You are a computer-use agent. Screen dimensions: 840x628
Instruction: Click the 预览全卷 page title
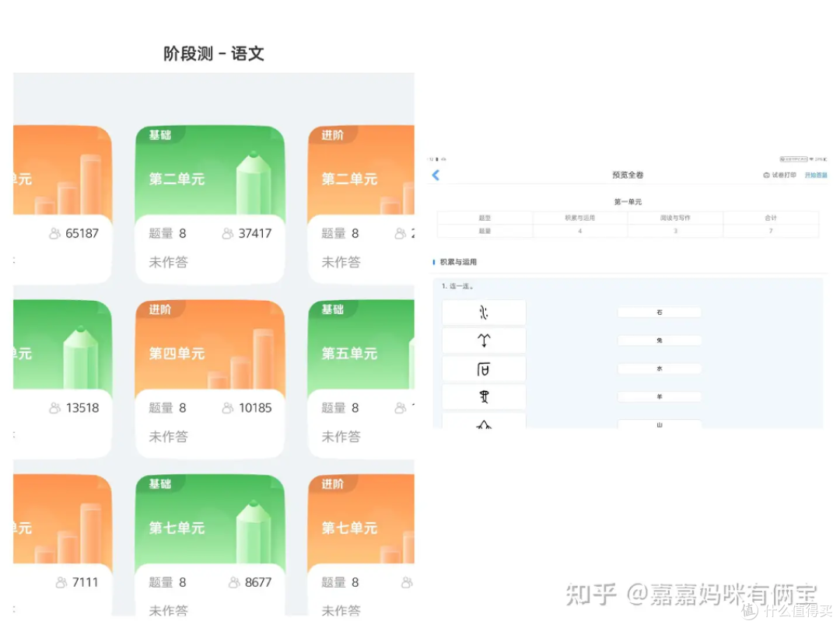click(628, 175)
